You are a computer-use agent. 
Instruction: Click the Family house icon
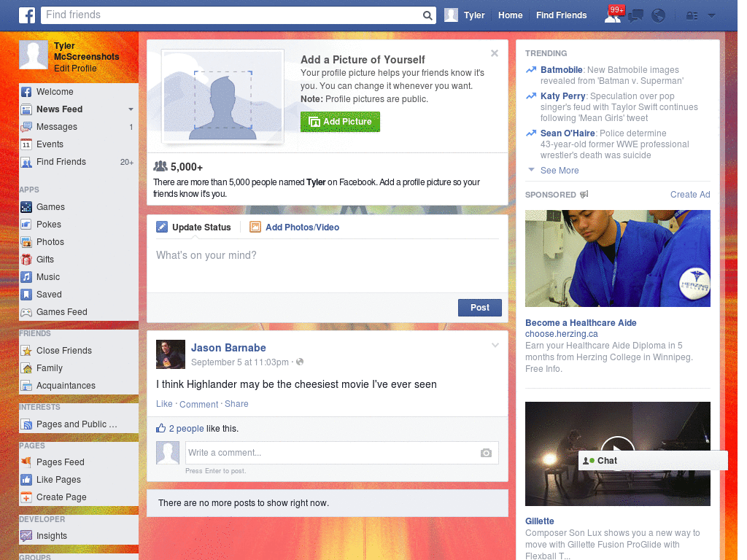26,368
